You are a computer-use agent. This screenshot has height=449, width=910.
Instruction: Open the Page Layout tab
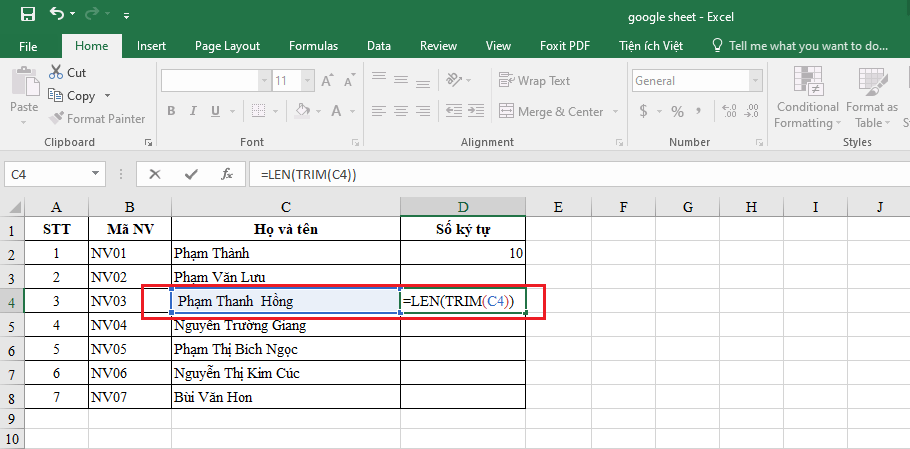point(227,46)
